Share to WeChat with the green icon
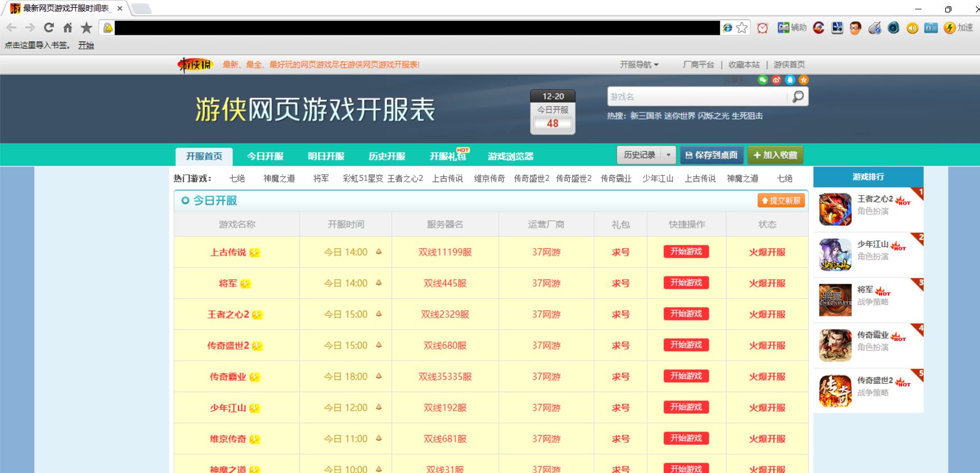 tap(763, 80)
